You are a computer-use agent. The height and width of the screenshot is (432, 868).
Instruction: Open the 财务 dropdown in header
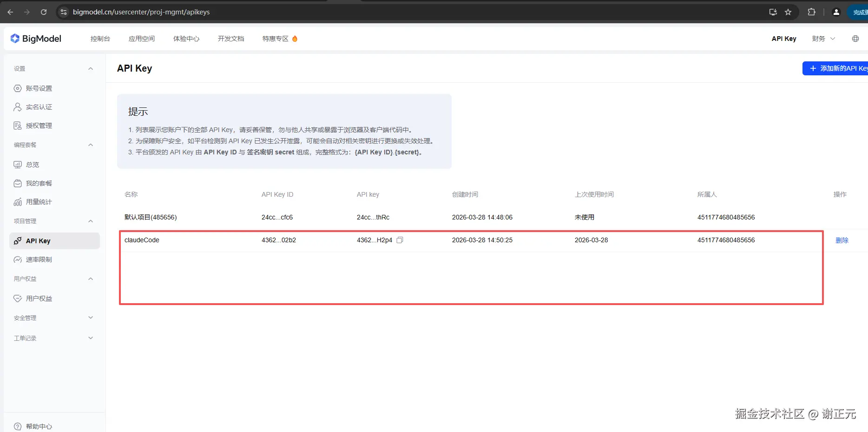(x=823, y=39)
